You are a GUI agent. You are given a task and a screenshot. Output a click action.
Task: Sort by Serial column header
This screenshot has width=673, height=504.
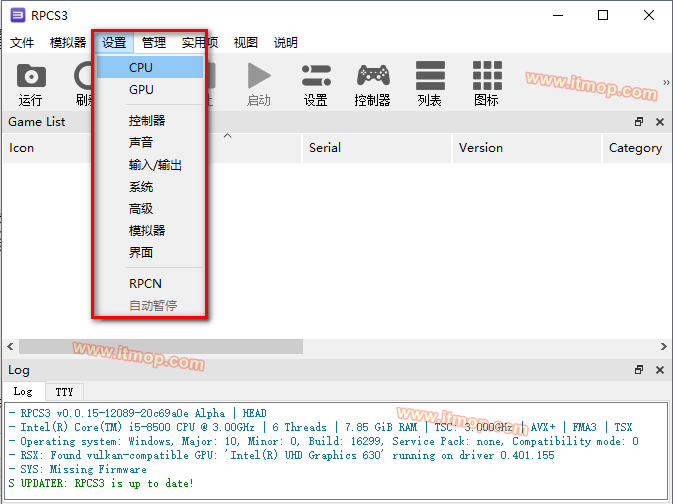[377, 148]
